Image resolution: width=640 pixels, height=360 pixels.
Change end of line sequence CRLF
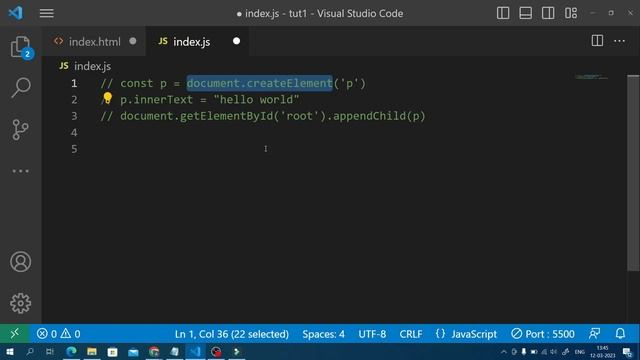point(411,334)
